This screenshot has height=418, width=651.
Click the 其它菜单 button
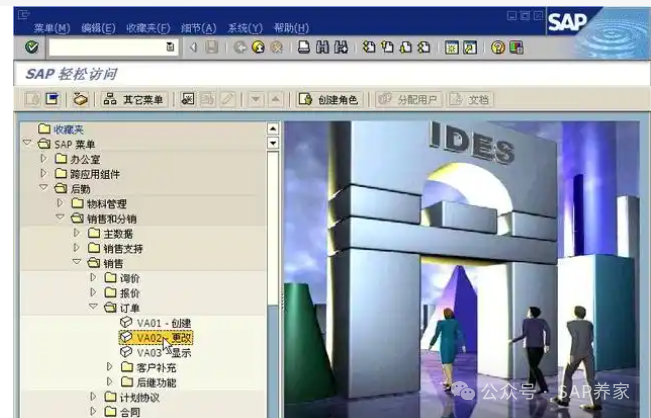[x=134, y=100]
